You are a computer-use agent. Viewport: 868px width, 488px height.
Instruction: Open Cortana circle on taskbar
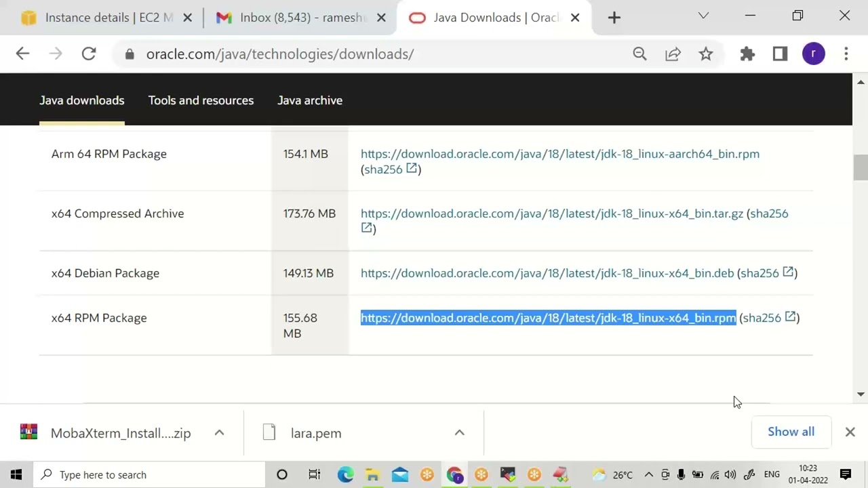(x=282, y=474)
